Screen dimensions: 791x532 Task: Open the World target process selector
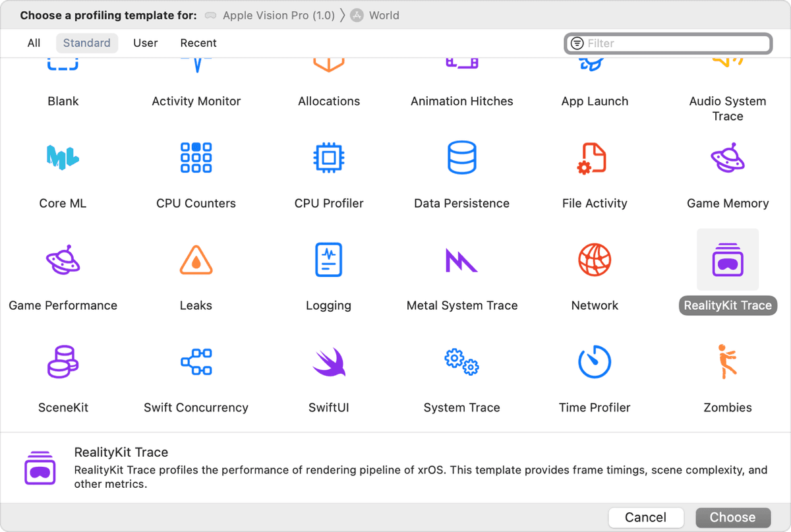click(x=375, y=15)
